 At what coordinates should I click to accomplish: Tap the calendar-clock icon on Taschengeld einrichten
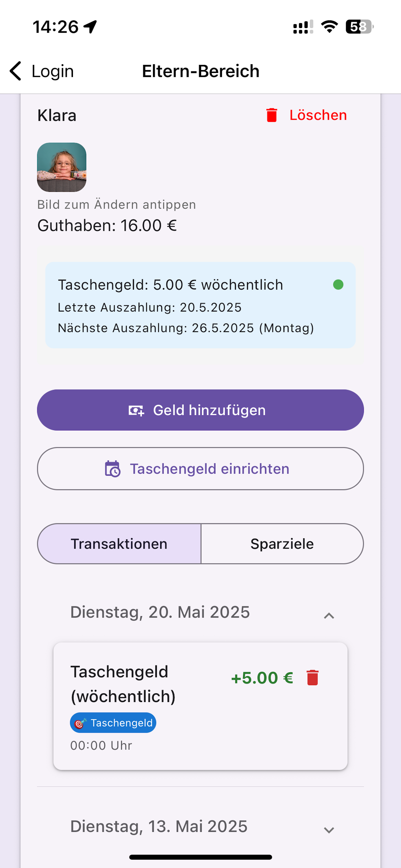pos(113,469)
